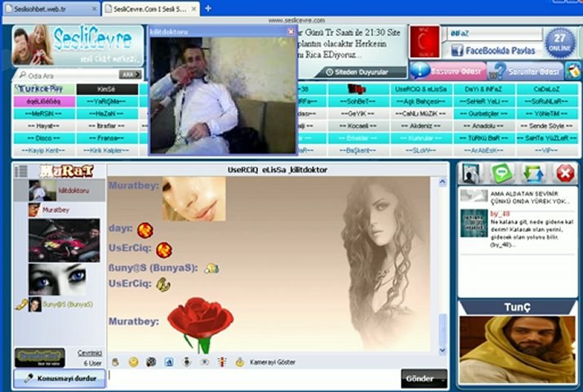Screen dimensions: 583x392
Task: Open the Gönder button dropdown arrow
Action: point(443,379)
